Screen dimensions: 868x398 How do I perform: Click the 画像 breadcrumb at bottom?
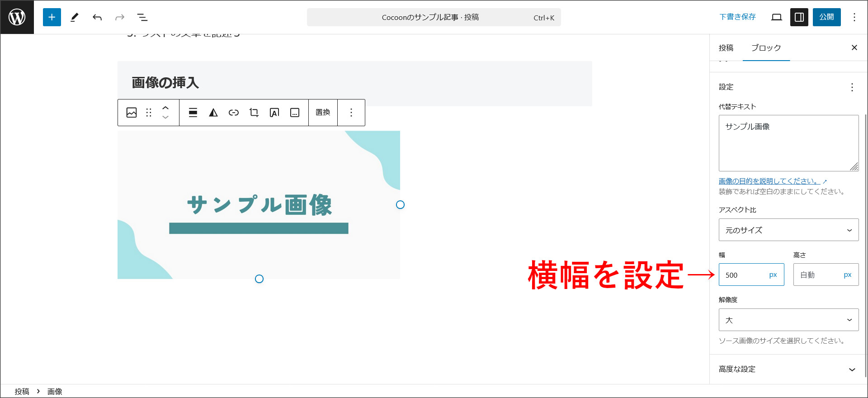(55, 392)
